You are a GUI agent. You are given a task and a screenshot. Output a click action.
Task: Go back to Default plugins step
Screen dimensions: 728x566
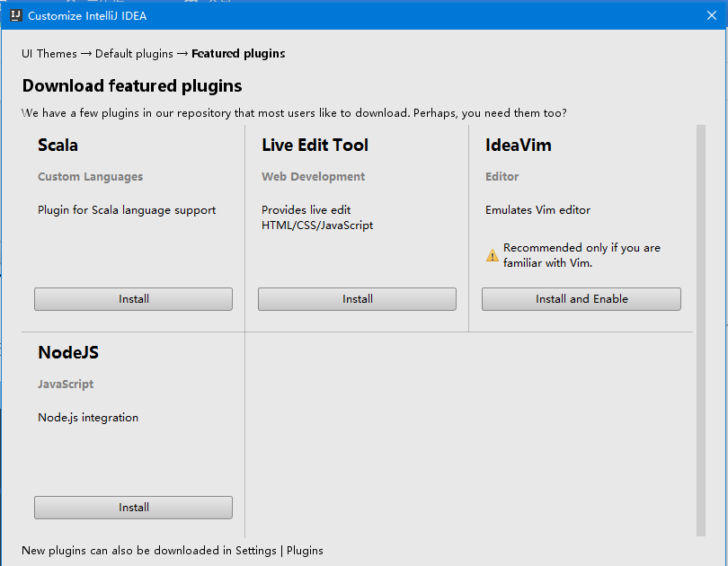click(x=134, y=54)
